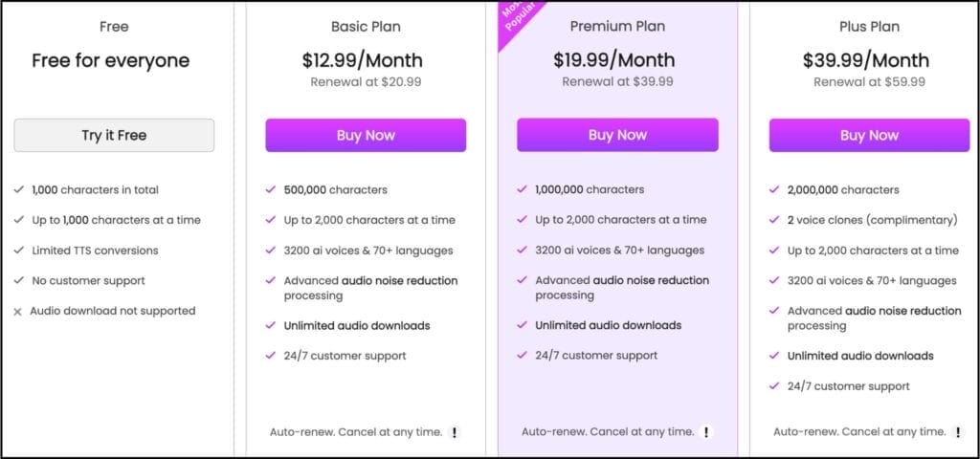
Task: Click checkmark next to 500,000 characters
Action: pyautogui.click(x=271, y=189)
